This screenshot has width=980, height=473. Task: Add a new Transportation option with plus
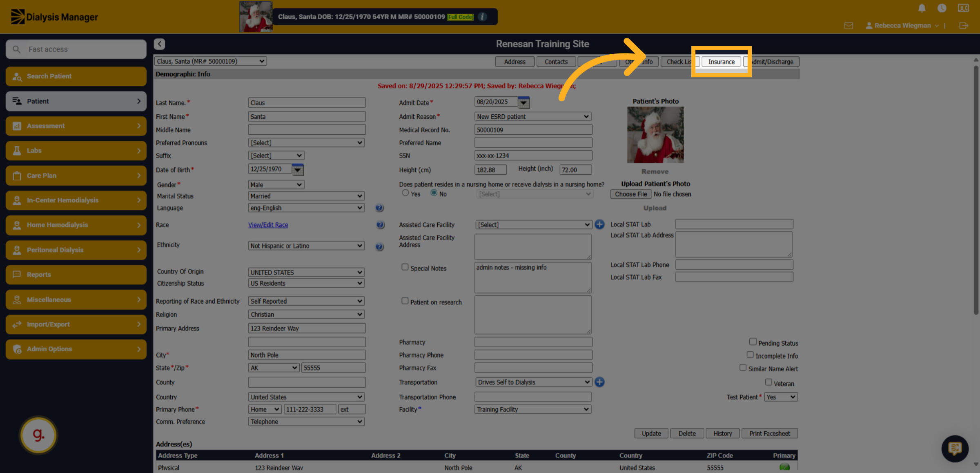tap(599, 382)
